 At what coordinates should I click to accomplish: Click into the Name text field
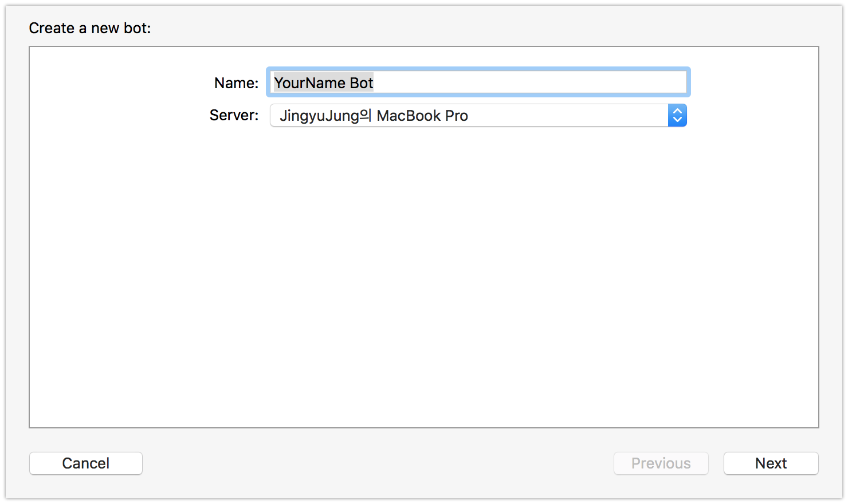tap(478, 82)
